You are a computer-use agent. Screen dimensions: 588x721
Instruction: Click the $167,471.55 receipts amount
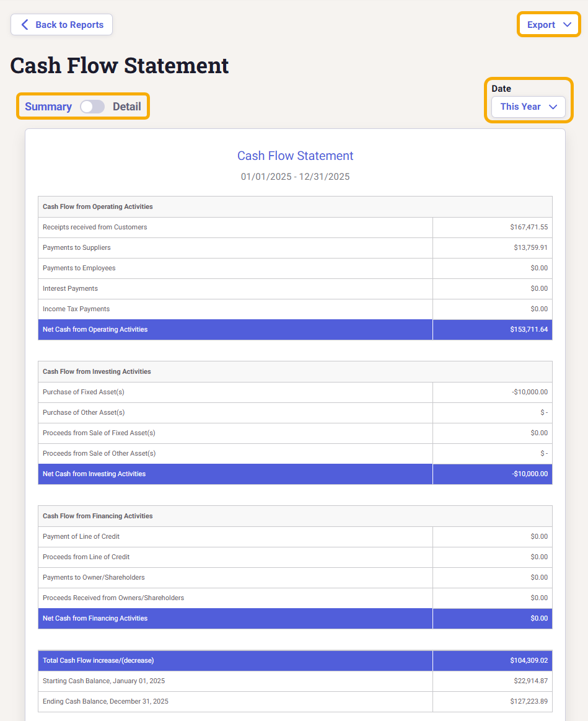[x=529, y=227]
